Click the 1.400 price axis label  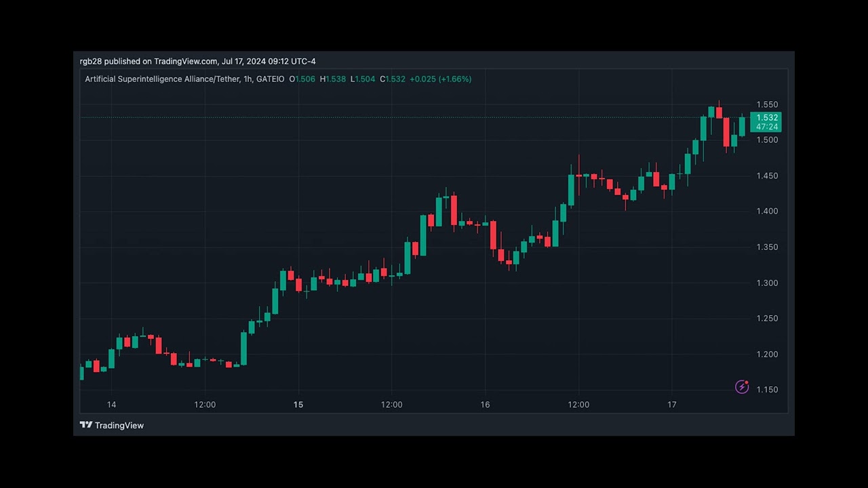[767, 211]
